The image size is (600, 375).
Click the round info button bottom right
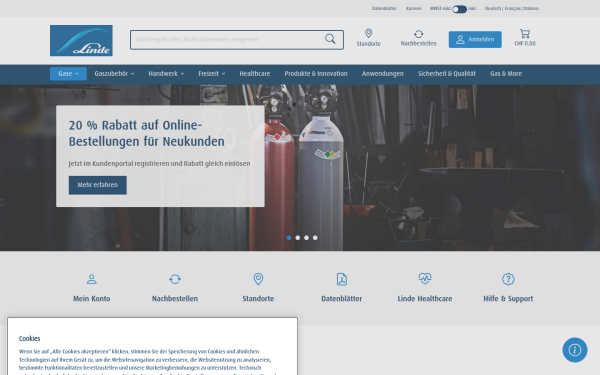point(575,350)
